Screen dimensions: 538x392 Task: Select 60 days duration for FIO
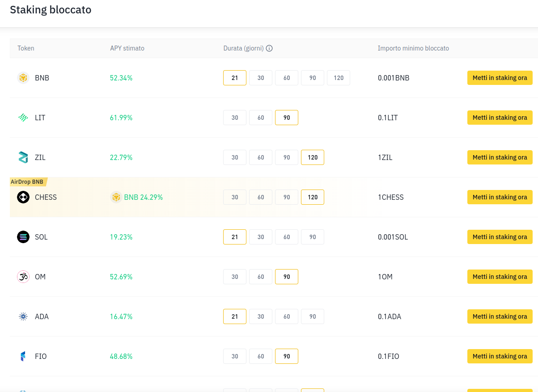pyautogui.click(x=261, y=356)
